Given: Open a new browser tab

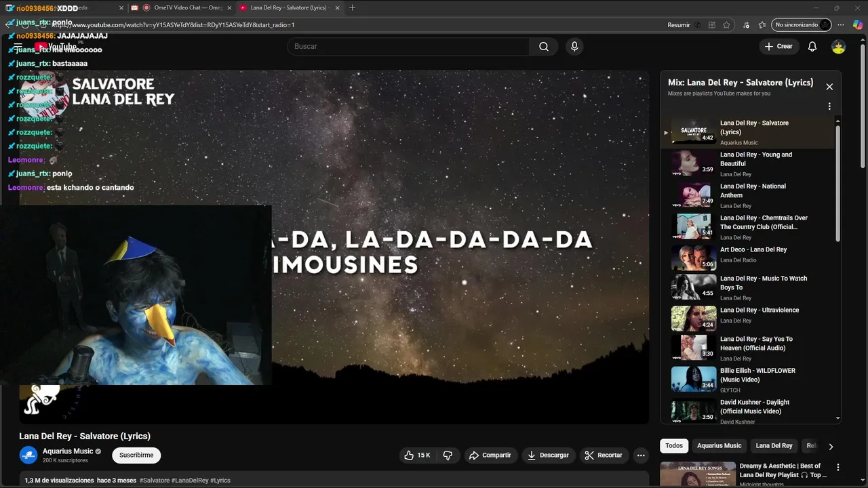Looking at the screenshot, I should click(352, 7).
